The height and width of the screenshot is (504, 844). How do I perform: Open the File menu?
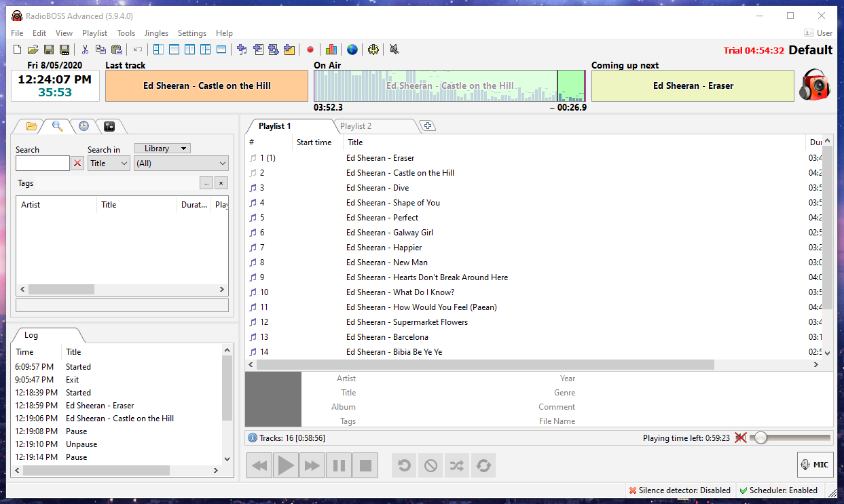(x=17, y=33)
